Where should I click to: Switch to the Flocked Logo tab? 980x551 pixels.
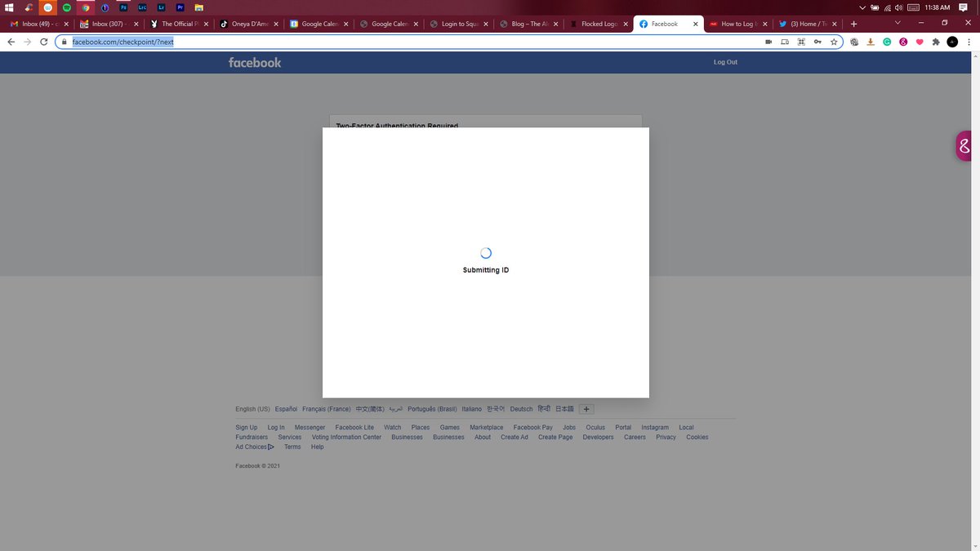(599, 24)
